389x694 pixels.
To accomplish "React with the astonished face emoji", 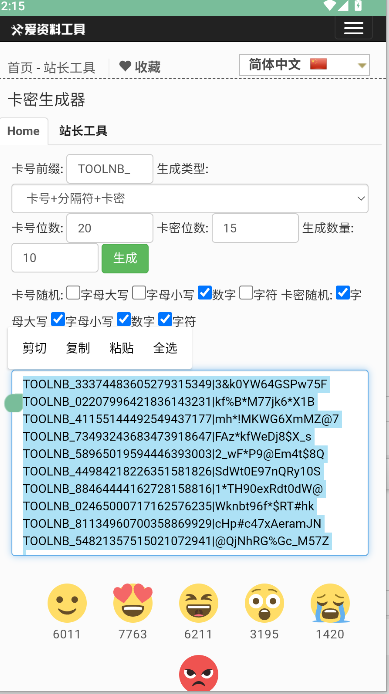I will (x=264, y=603).
